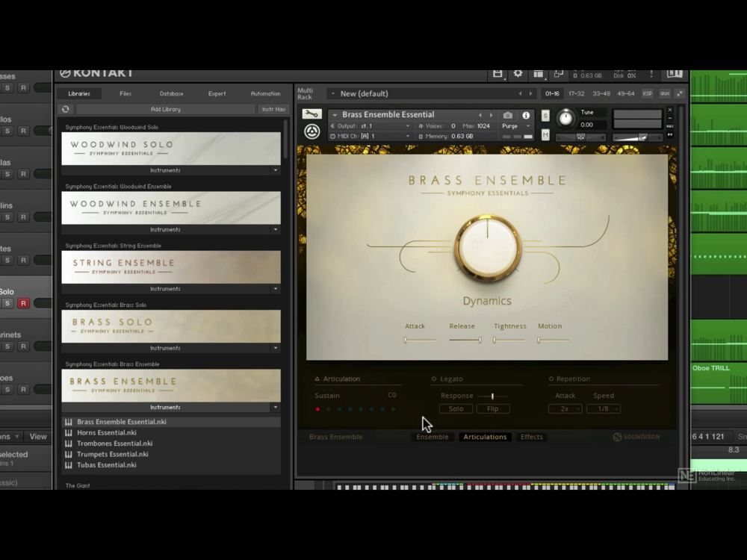Switch to the Expert tab
747x560 pixels.
click(217, 94)
